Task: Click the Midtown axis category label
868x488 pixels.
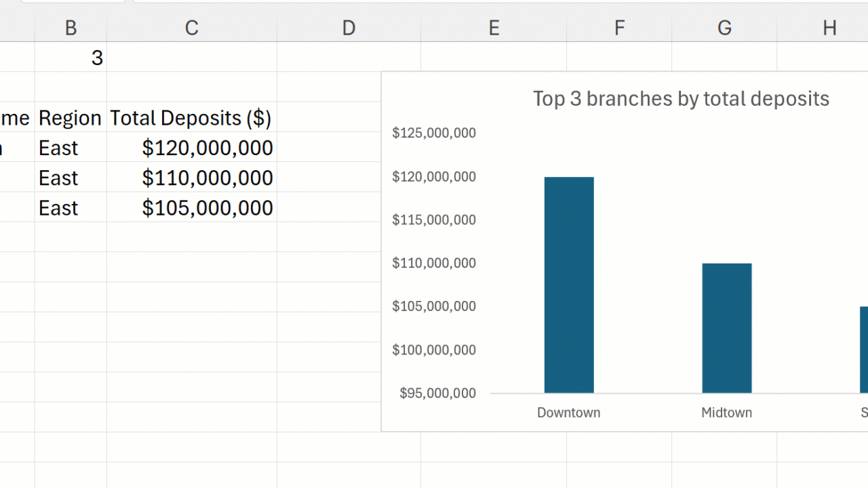Action: 726,413
